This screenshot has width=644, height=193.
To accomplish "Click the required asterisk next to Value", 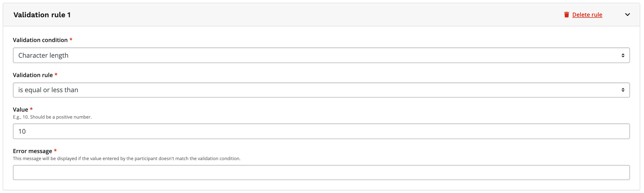I will (31, 109).
